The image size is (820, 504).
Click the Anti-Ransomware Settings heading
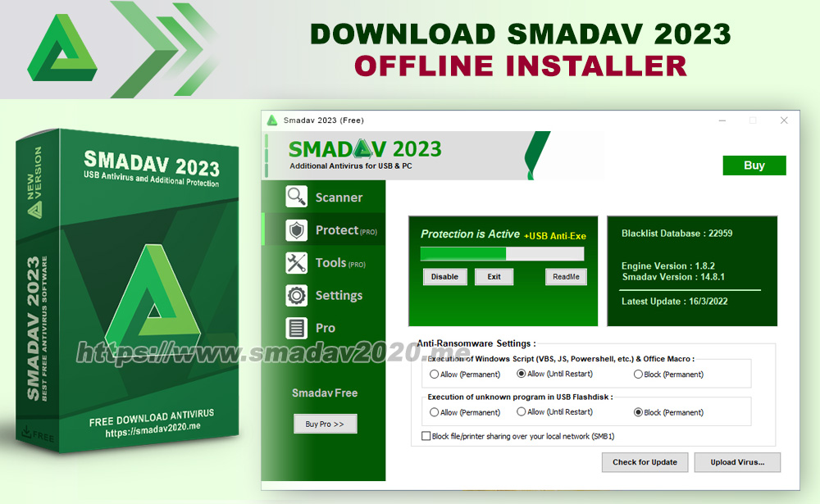tap(476, 343)
